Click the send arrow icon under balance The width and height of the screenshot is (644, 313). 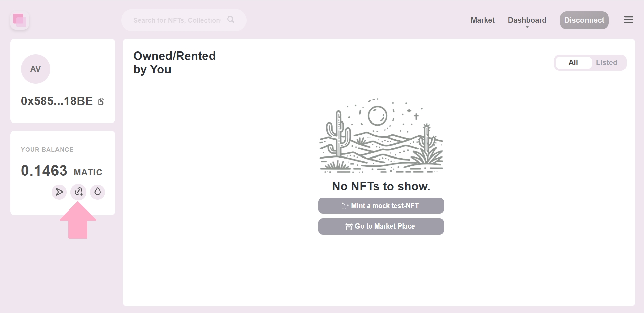(59, 192)
